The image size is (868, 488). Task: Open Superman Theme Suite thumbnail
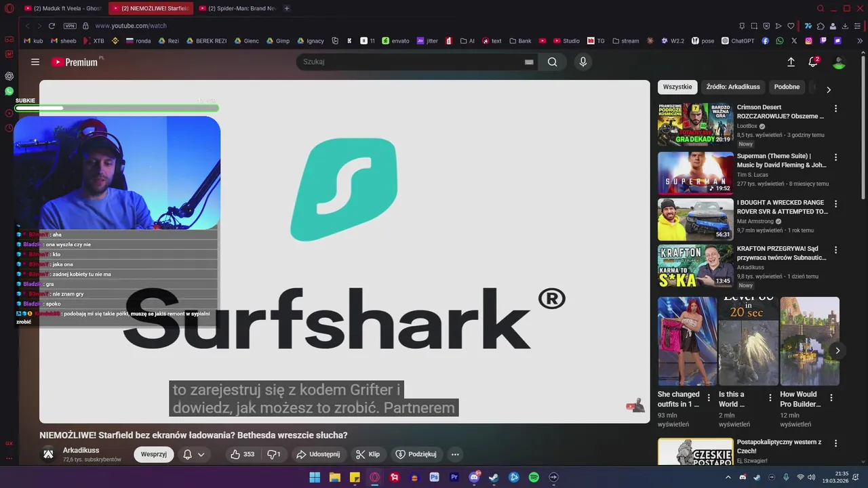695,173
